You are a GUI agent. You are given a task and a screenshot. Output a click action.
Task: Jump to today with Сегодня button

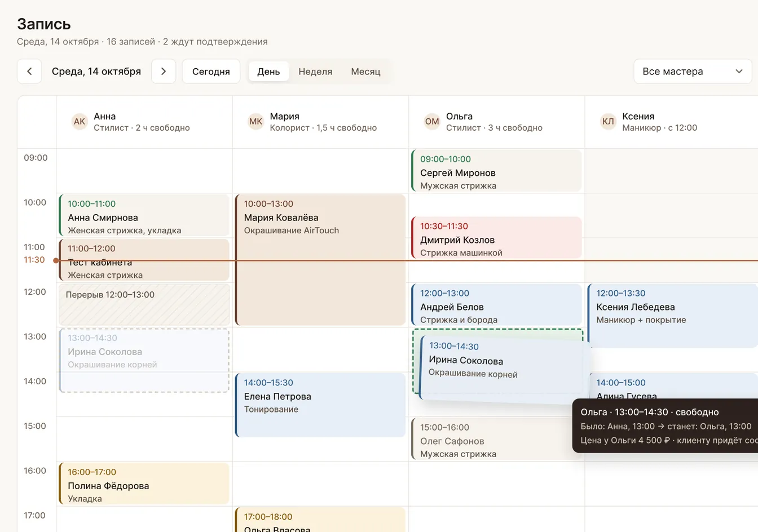(211, 72)
